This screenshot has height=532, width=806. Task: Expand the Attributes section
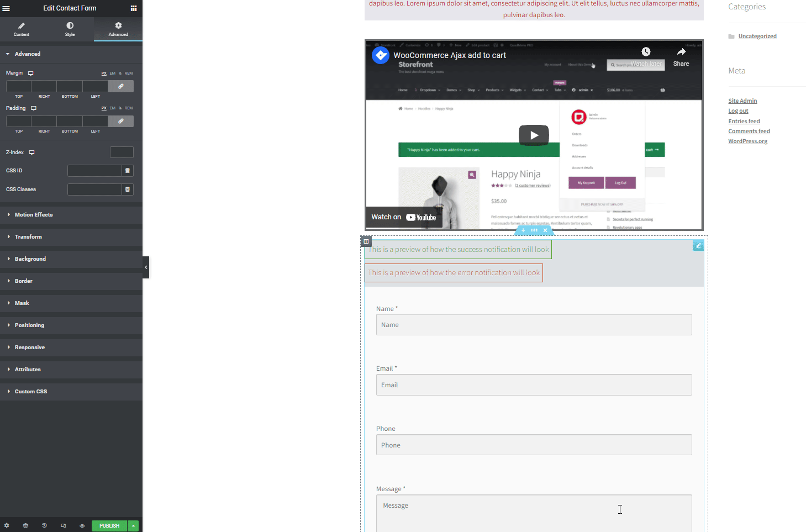(71, 370)
